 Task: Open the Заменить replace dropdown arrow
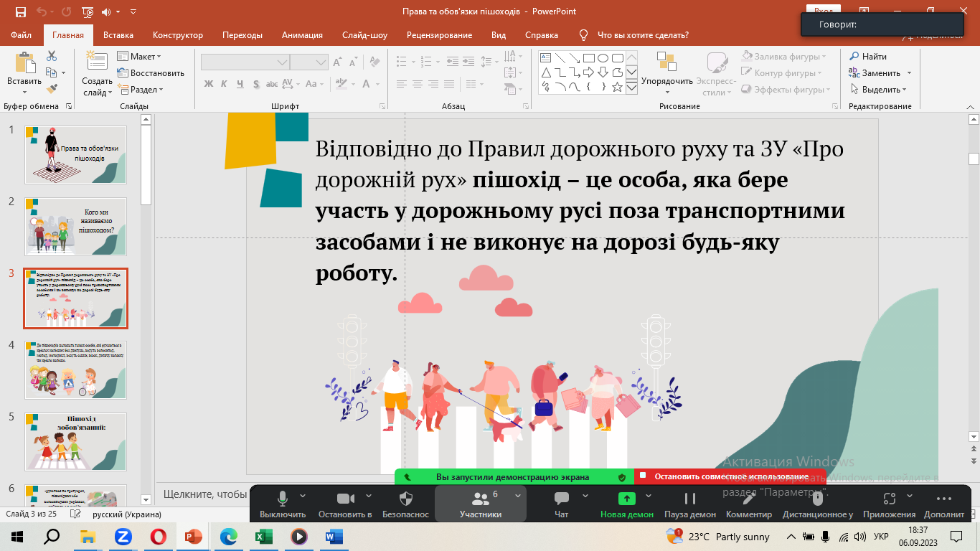tap(909, 73)
